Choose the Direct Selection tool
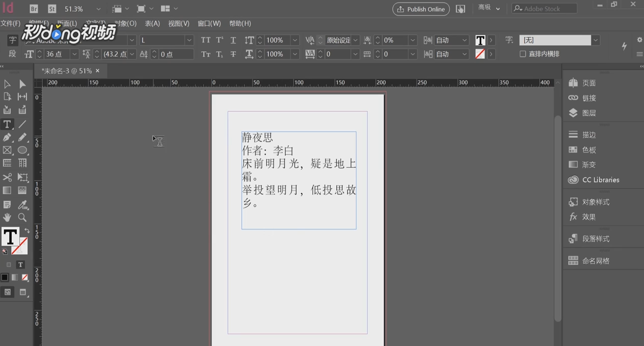Screen dimensions: 644x346 [22, 84]
